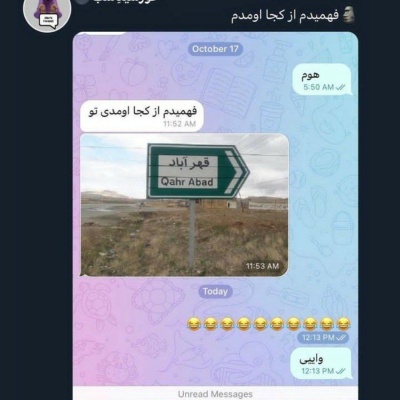
Task: Click the 11:52 AM timestamp under incoming message
Action: (x=179, y=124)
